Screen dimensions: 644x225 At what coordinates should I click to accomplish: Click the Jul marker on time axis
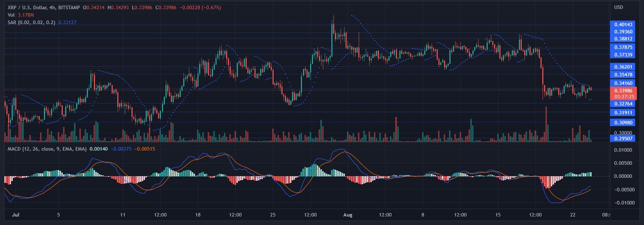click(x=16, y=215)
